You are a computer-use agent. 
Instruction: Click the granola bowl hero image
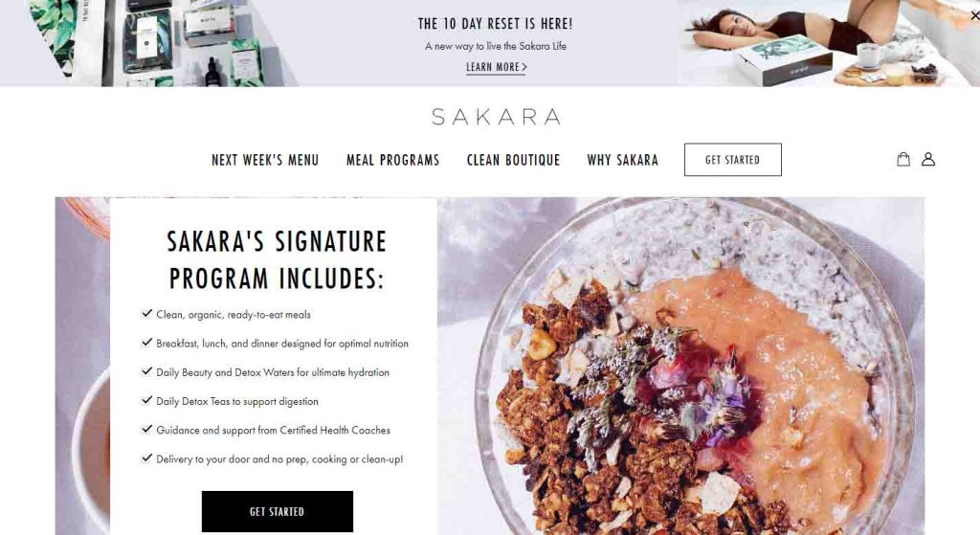(680, 367)
